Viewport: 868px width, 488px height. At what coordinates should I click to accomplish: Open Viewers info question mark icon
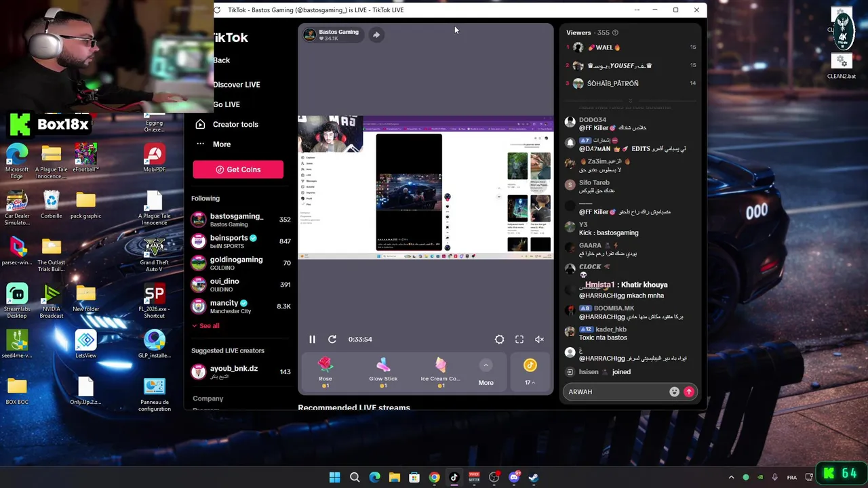point(615,33)
